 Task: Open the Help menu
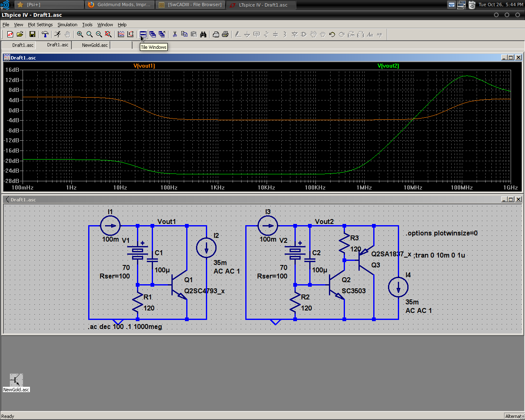(122, 25)
